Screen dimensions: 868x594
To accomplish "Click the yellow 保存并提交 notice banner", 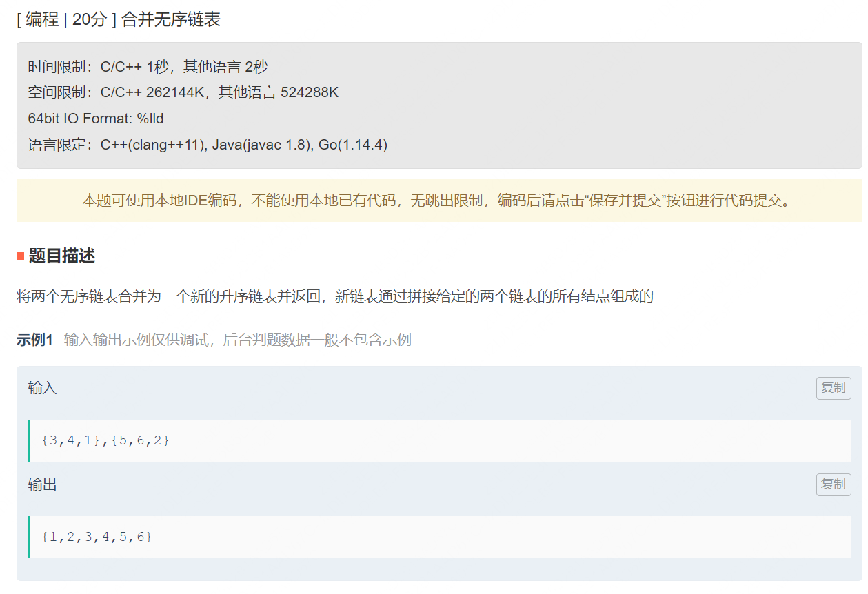I will [x=434, y=201].
